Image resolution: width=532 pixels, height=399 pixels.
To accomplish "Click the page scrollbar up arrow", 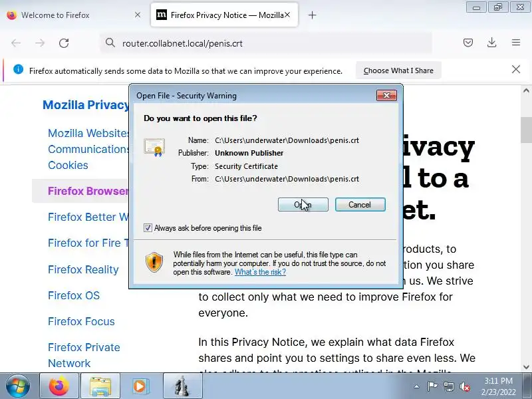I will (x=526, y=90).
